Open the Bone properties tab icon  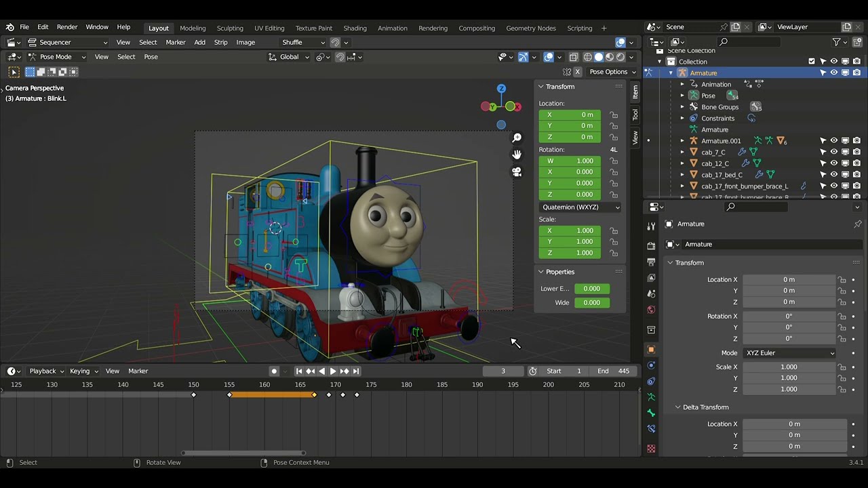(x=651, y=413)
